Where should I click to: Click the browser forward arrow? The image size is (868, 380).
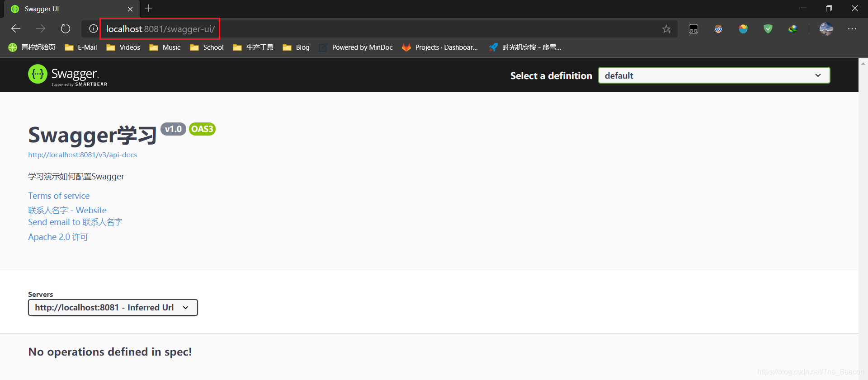pos(41,29)
